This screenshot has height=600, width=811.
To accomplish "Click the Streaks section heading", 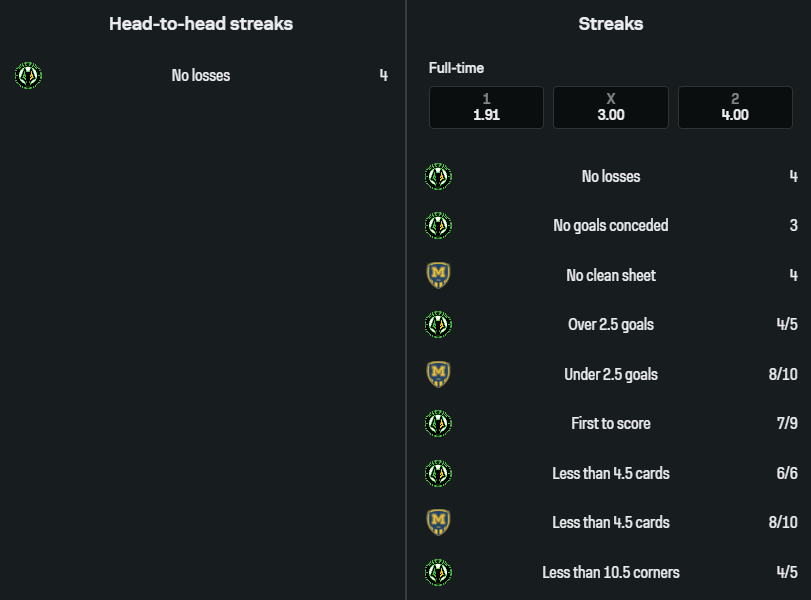I will coord(611,24).
